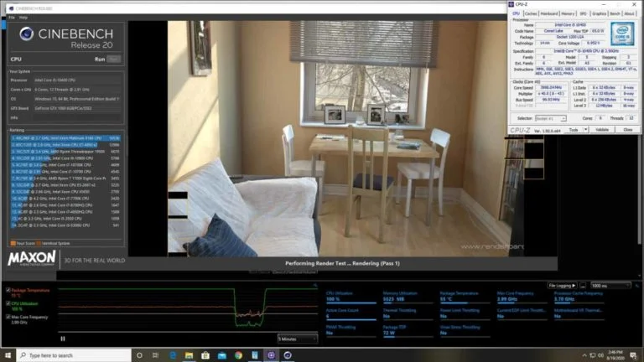644x362 pixels.
Task: Click the Memory Utilization monitor value
Action: 393,299
